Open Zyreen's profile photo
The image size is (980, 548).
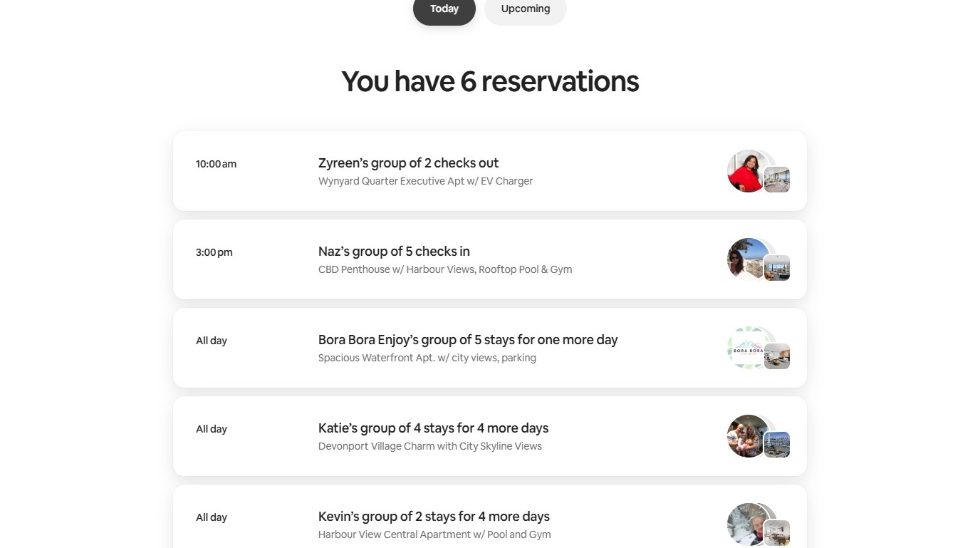[x=748, y=171]
